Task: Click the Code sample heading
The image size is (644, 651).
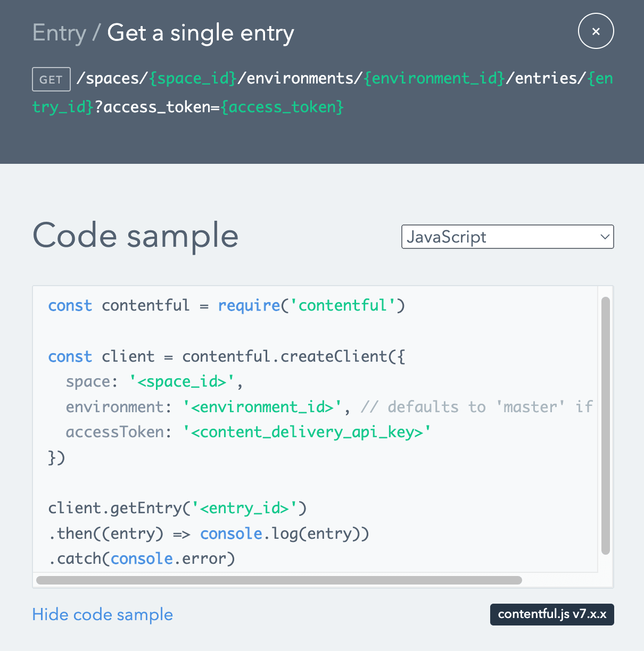Action: coord(136,236)
